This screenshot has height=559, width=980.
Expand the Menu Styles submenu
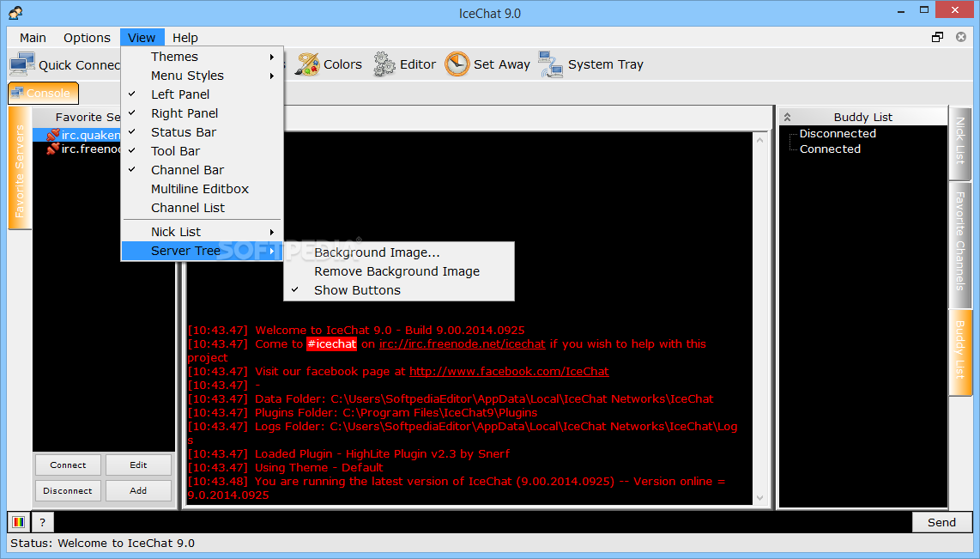202,76
